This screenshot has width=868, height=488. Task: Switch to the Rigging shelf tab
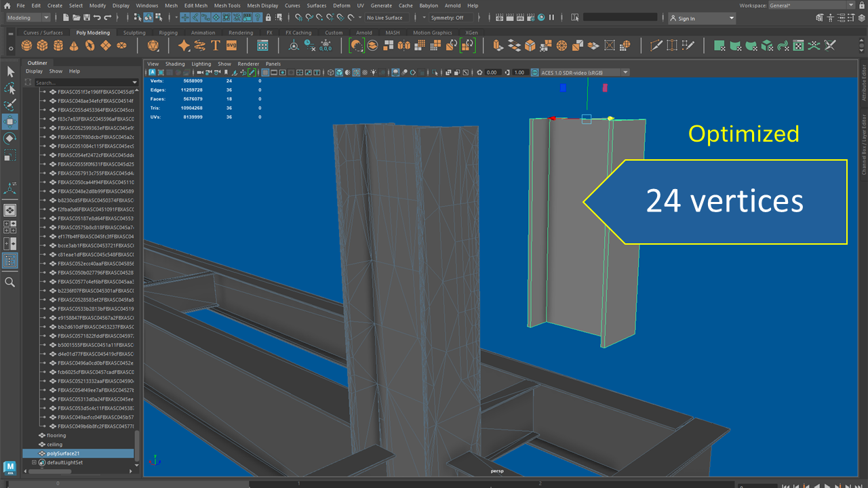(168, 33)
